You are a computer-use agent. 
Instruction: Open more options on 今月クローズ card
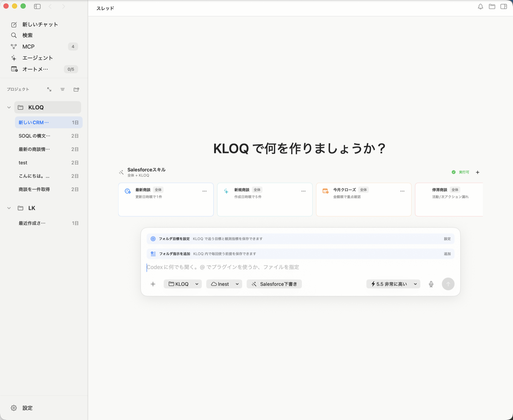pos(402,191)
